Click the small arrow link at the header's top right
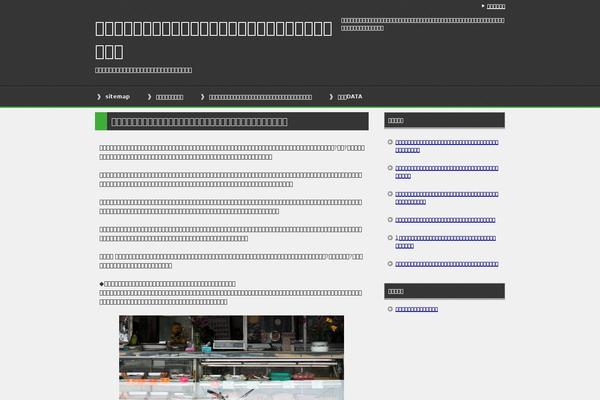This screenshot has width=600, height=400. 496,6
